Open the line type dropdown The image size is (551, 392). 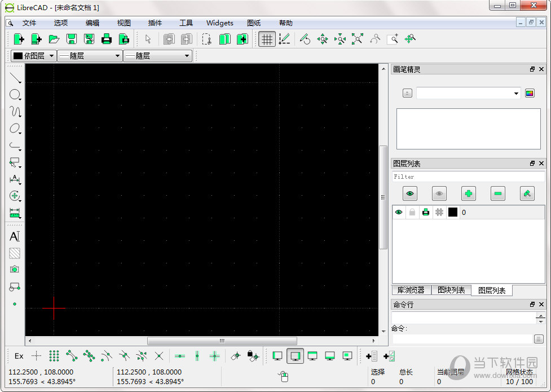pyautogui.click(x=158, y=56)
